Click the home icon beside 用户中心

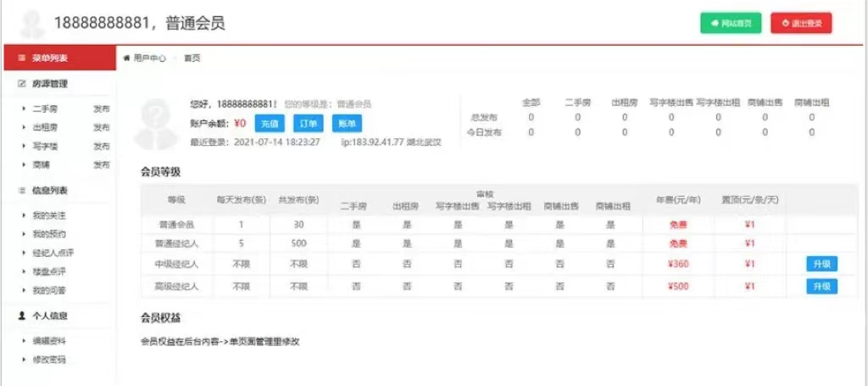tap(127, 59)
